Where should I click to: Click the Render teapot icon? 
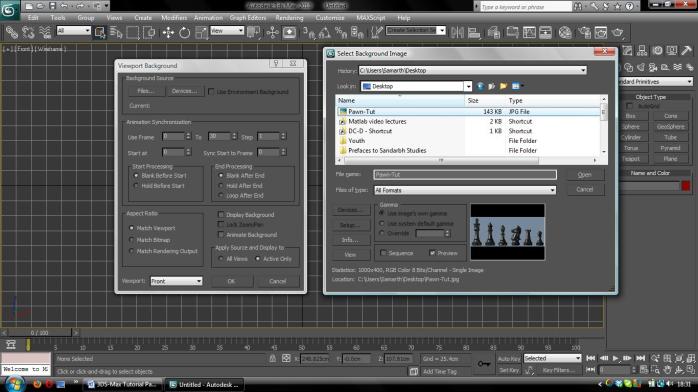point(617,32)
